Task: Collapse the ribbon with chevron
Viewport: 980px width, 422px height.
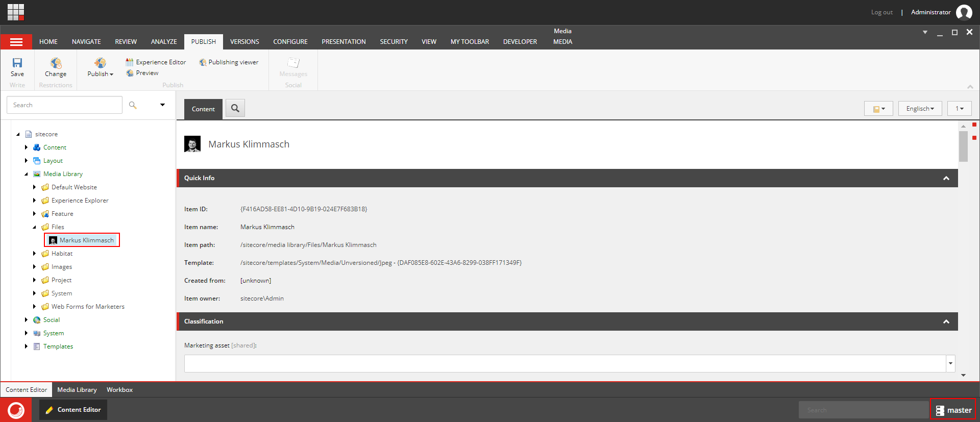Action: 970,86
